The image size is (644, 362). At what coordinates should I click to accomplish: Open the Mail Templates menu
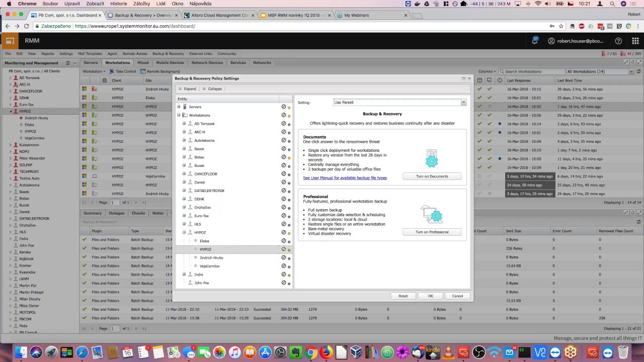point(90,54)
